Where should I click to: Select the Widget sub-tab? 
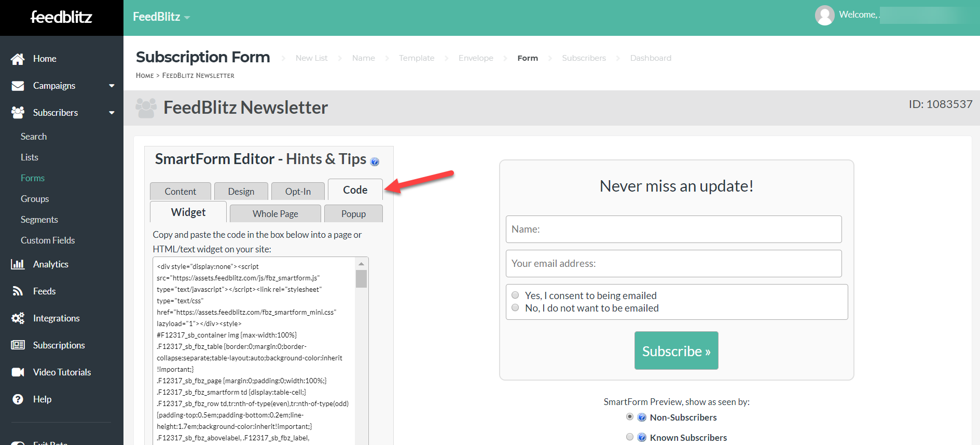(x=188, y=212)
